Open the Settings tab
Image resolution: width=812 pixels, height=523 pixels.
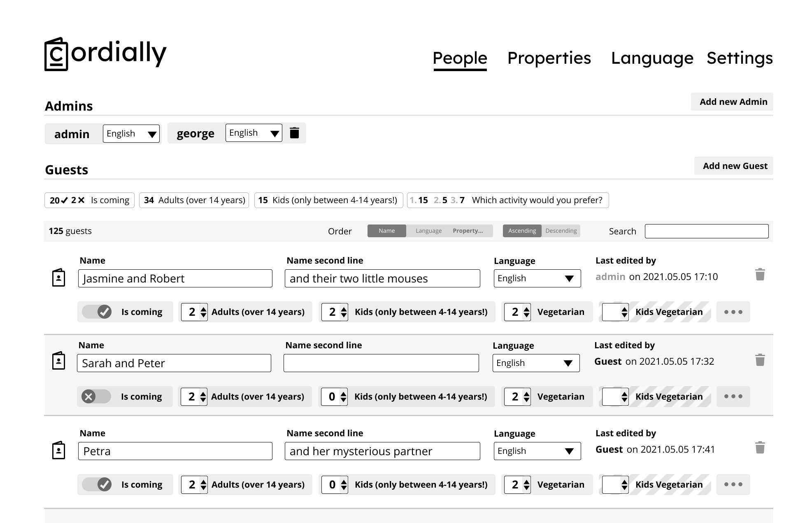click(x=740, y=58)
